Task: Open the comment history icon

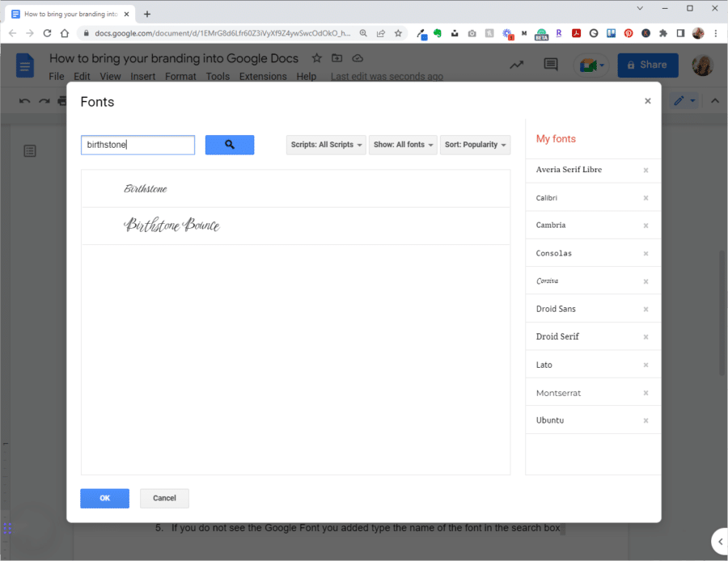Action: [551, 64]
